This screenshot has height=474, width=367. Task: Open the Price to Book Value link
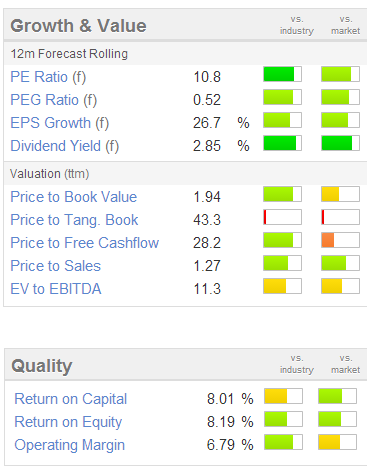coord(74,197)
